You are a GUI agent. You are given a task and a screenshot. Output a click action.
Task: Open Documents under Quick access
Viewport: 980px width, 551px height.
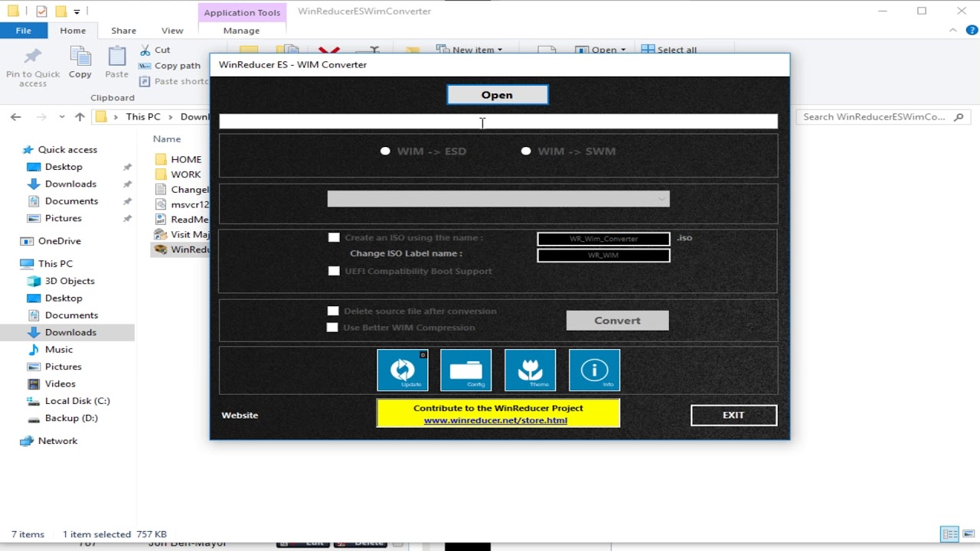(x=71, y=201)
